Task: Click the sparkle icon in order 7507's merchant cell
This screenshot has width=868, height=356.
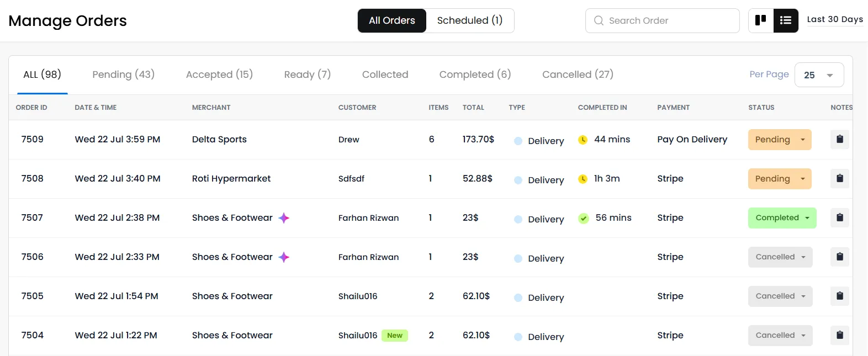Action: 284,218
